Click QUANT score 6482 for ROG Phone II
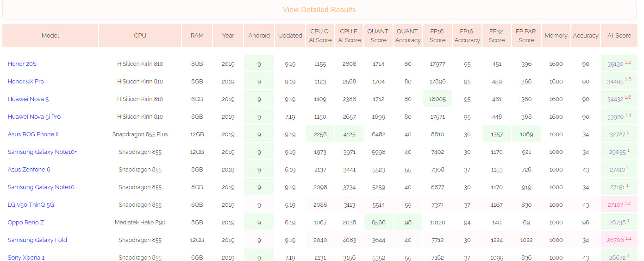The height and width of the screenshot is (261, 644). [378, 134]
